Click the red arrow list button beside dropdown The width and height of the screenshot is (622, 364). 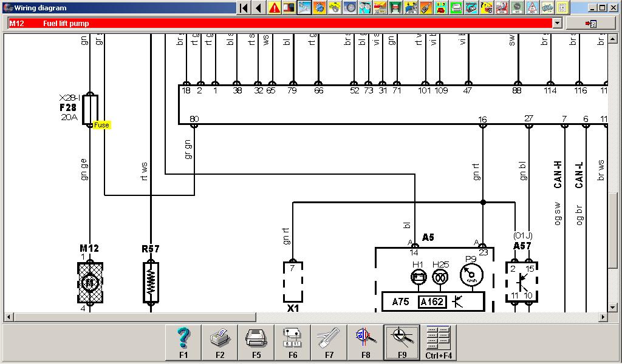click(590, 23)
